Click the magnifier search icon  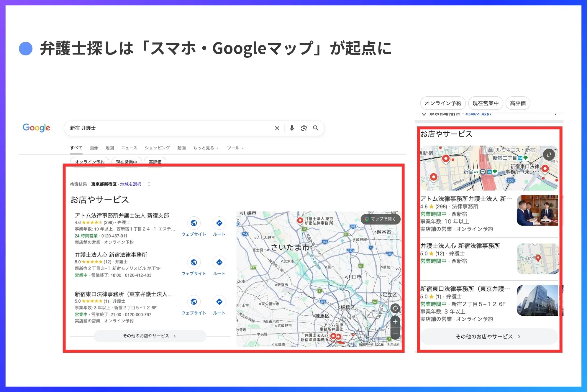pos(316,128)
